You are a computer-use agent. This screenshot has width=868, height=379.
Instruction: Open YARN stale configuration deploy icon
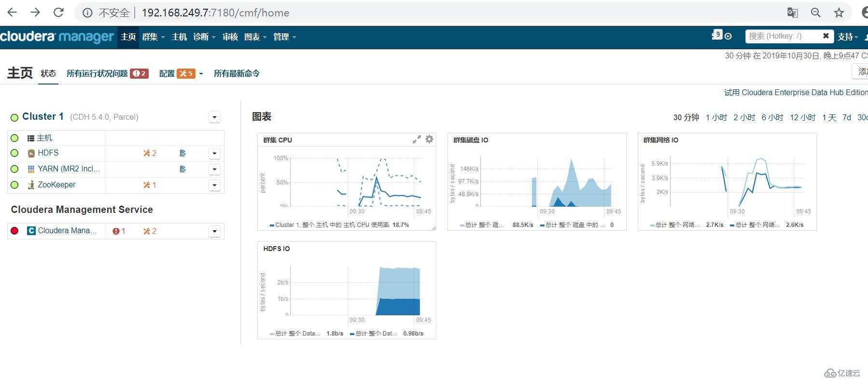coord(182,169)
